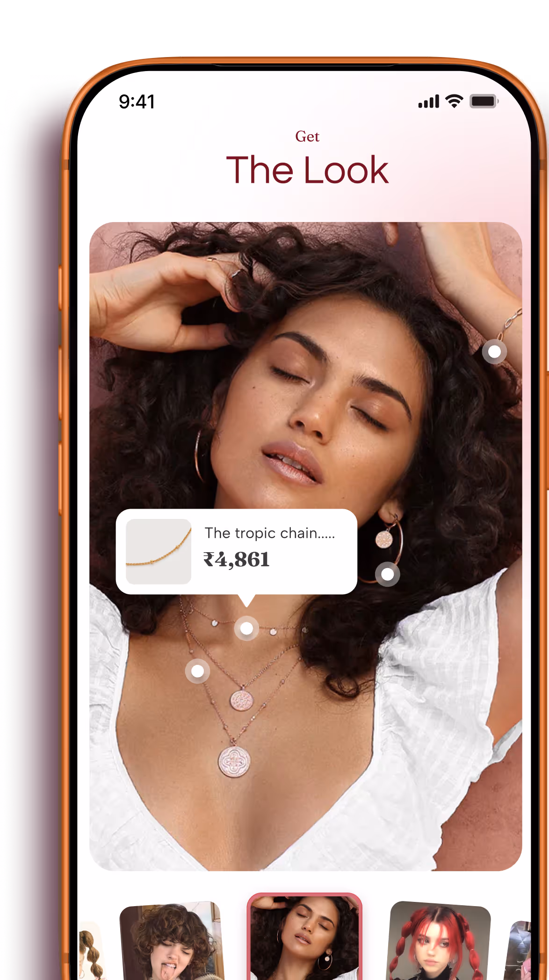
Task: Select the partially visible leftmost look thumbnail
Action: [90, 951]
